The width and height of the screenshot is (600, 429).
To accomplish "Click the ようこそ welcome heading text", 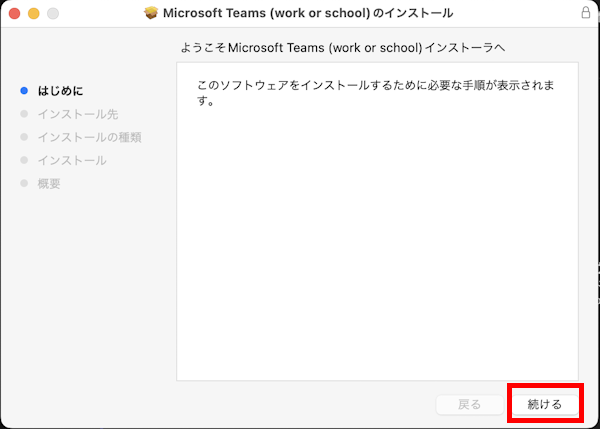I will (356, 48).
